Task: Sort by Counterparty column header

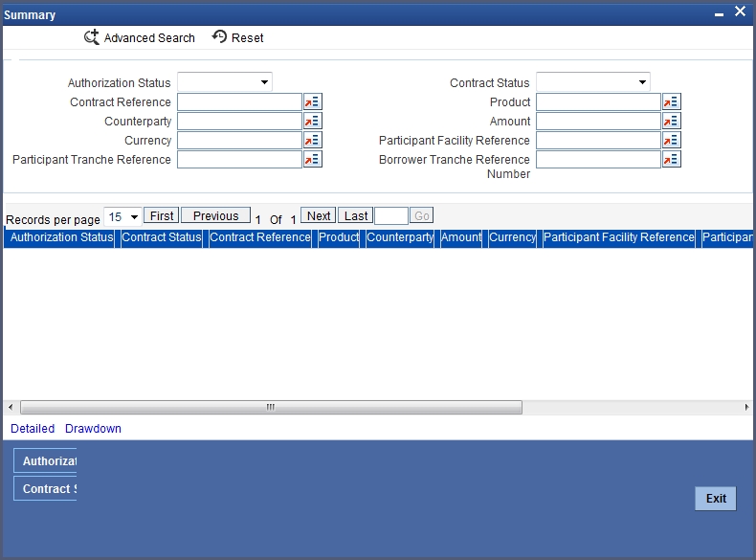Action: click(x=400, y=236)
